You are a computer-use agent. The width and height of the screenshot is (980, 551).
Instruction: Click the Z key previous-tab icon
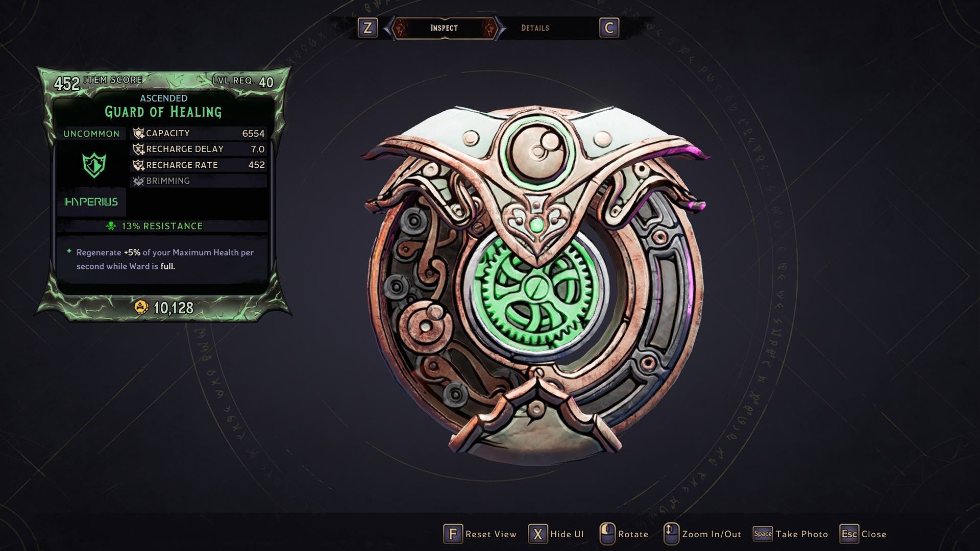pos(367,28)
